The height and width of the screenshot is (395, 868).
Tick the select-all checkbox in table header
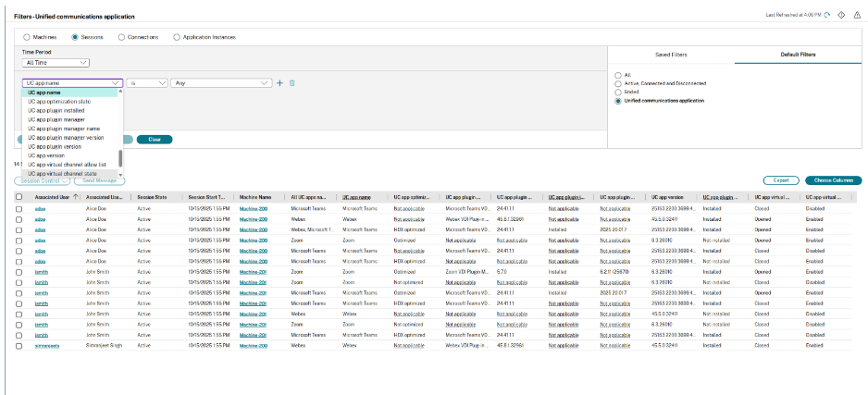coord(19,197)
